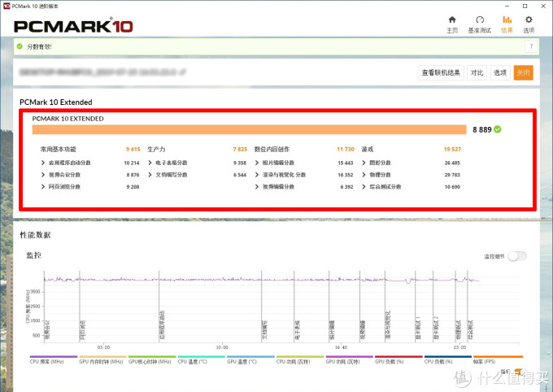The image size is (553, 392).
Task: Click the 常用基本功能 score 9 415
Action: pyautogui.click(x=133, y=150)
